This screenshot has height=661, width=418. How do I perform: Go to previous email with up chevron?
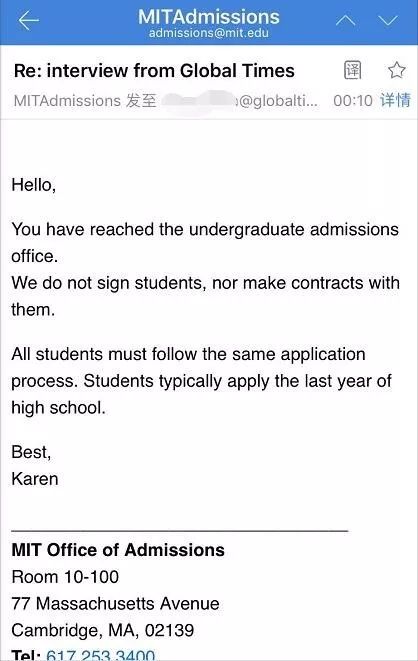point(345,20)
